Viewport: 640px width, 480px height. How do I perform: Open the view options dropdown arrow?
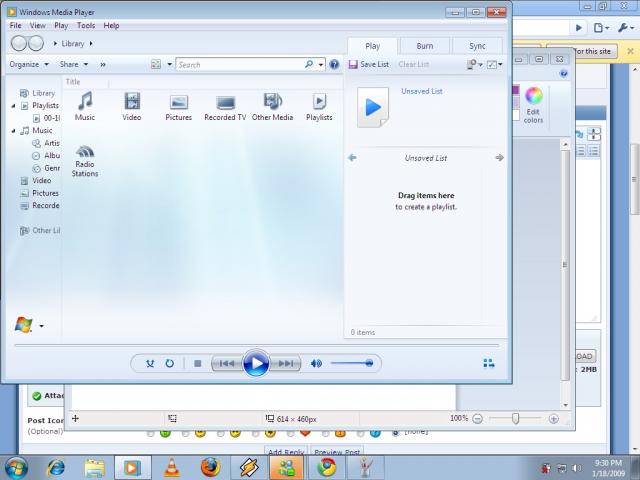[169, 64]
